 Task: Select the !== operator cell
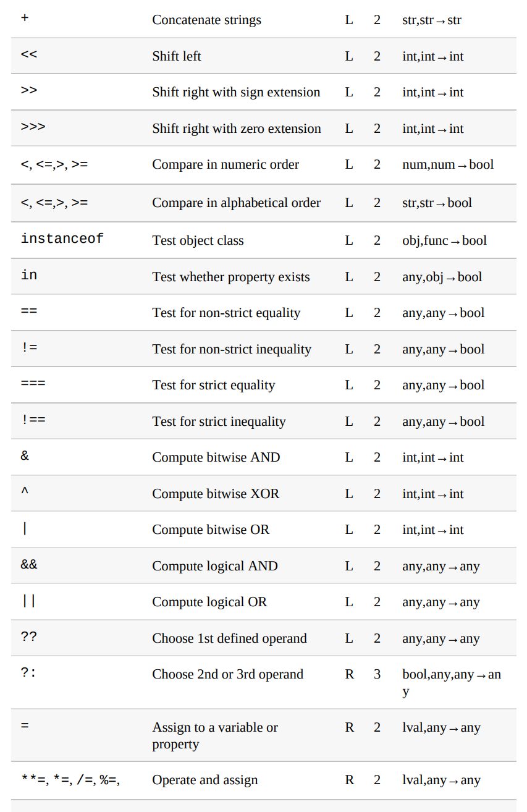coord(33,420)
